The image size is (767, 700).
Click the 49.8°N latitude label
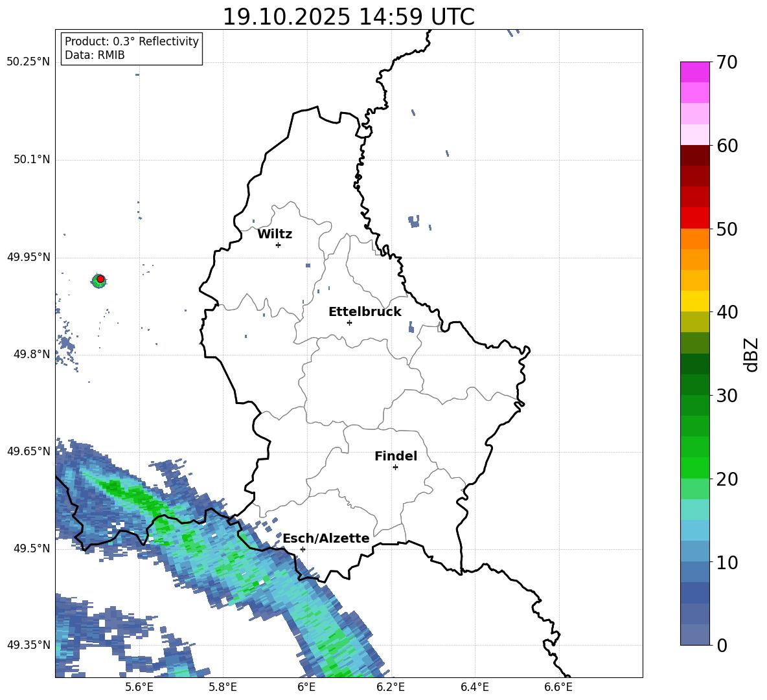coord(32,354)
